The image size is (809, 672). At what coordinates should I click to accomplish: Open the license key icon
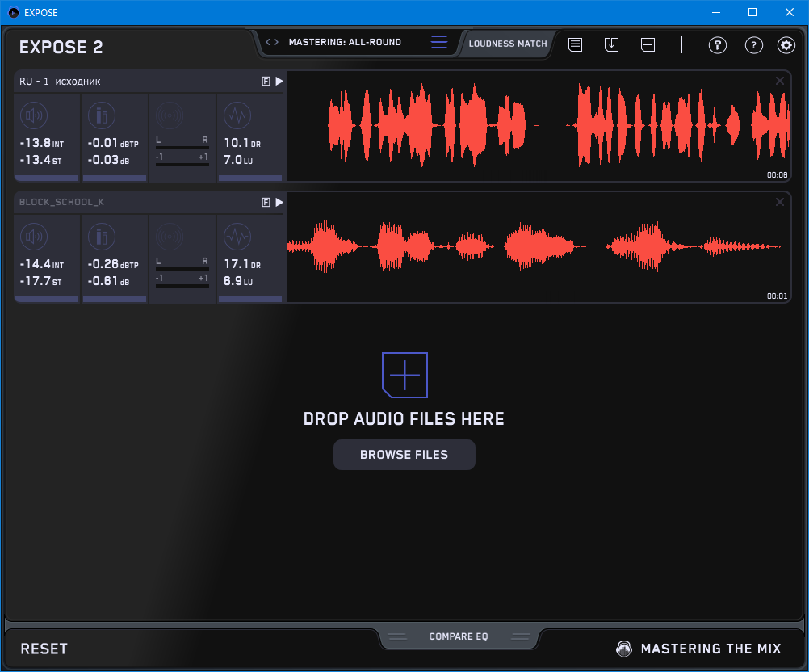click(x=718, y=45)
